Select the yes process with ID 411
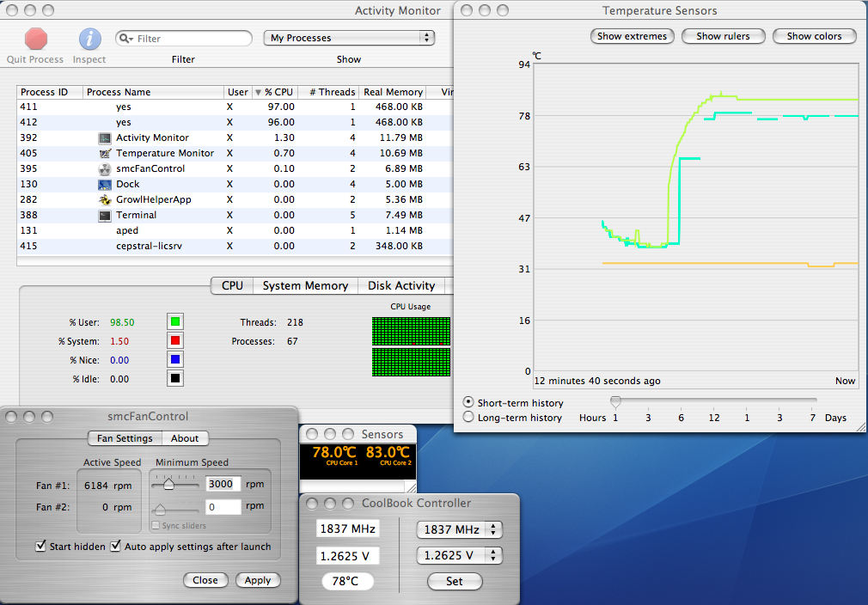 tap(235, 107)
